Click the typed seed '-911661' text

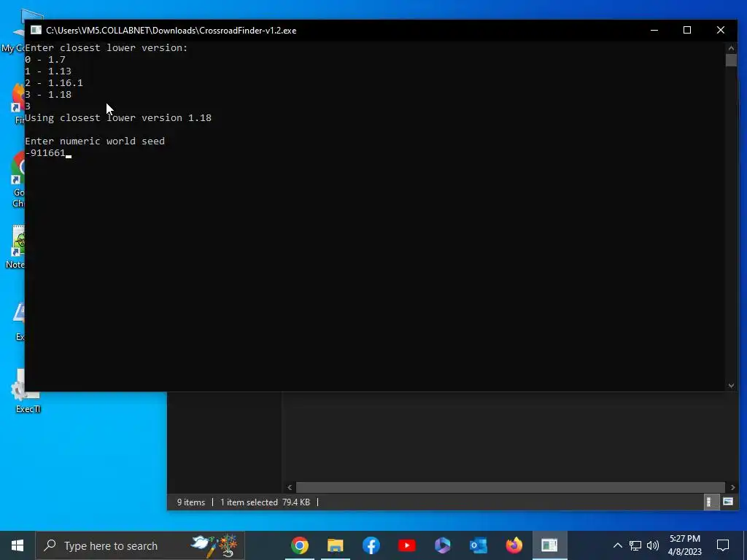coord(44,153)
